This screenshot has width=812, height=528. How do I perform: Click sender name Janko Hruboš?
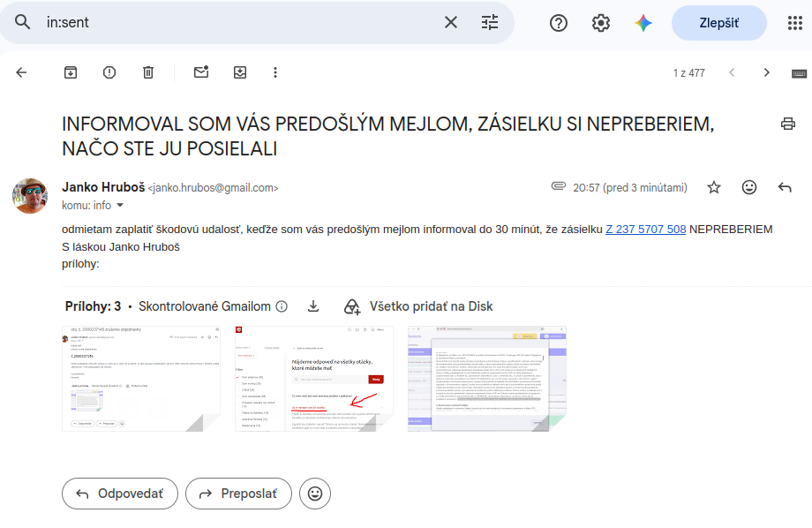point(103,187)
